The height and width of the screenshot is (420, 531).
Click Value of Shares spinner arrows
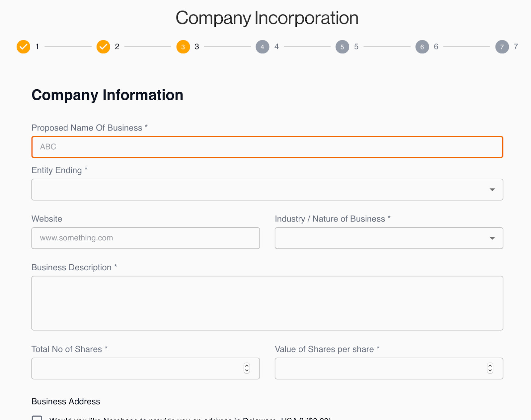[x=490, y=368]
